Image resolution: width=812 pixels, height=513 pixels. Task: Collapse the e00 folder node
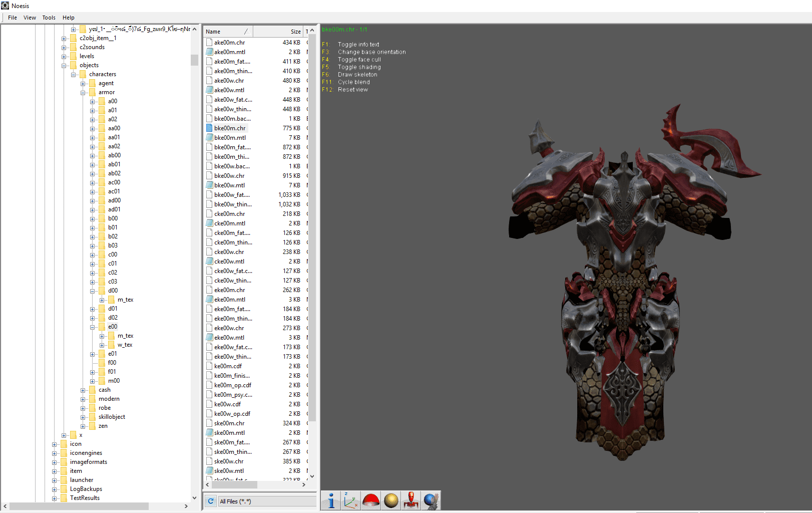click(92, 327)
